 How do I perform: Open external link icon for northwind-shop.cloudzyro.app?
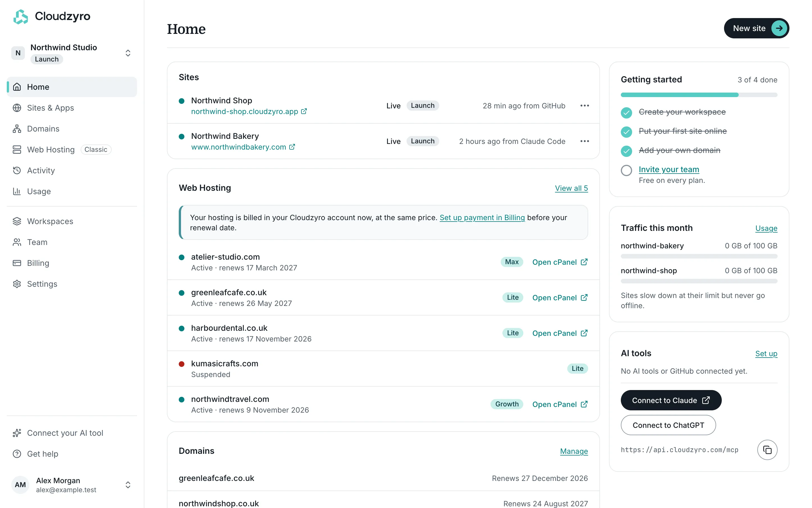(x=304, y=111)
